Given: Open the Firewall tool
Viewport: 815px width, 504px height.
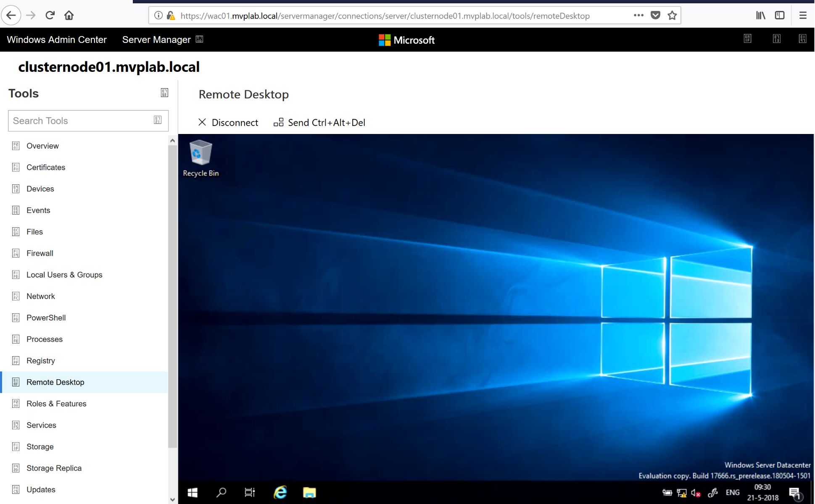Looking at the screenshot, I should tap(40, 253).
